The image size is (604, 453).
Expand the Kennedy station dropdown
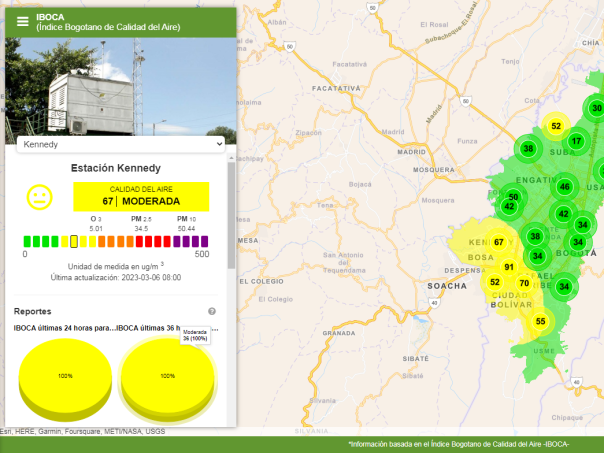point(120,144)
